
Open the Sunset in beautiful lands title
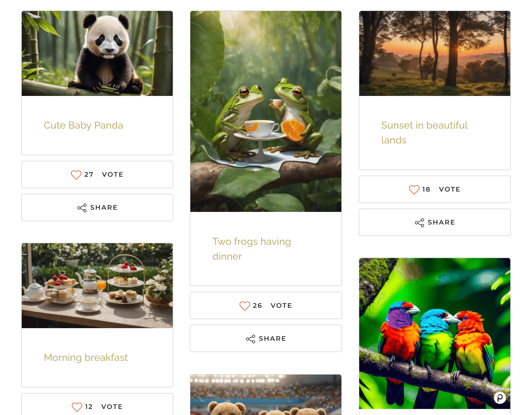click(x=424, y=133)
